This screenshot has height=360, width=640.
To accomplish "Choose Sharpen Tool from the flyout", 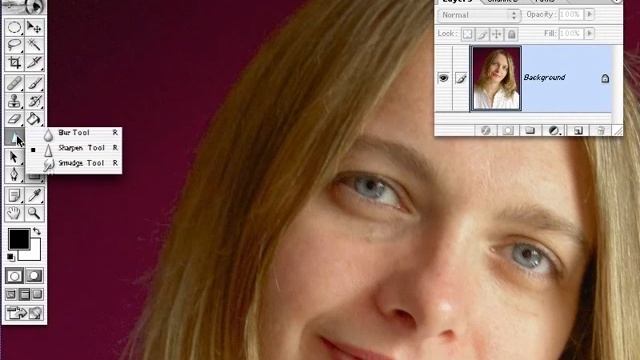I will [74, 148].
